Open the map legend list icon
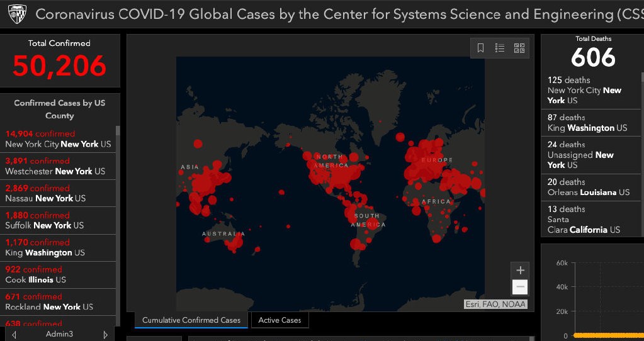 pos(500,48)
